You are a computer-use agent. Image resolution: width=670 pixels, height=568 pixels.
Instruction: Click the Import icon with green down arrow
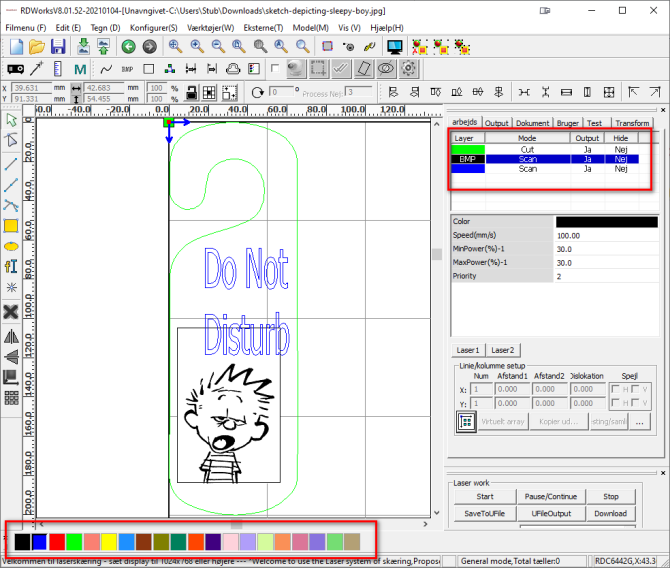point(83,47)
